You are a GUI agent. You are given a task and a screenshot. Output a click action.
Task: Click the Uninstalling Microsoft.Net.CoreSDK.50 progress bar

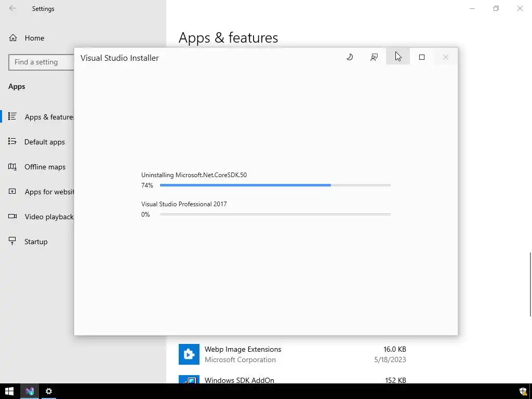click(275, 185)
